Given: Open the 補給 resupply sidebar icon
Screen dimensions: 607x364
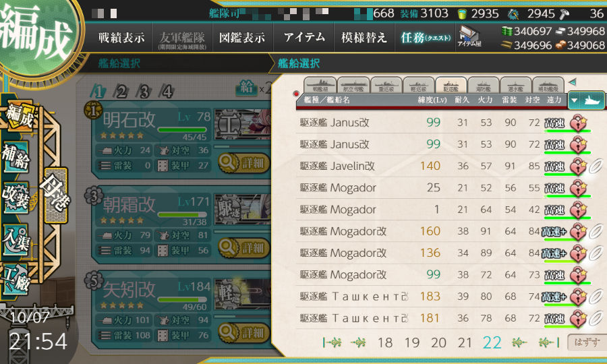Looking at the screenshot, I should coord(16,158).
